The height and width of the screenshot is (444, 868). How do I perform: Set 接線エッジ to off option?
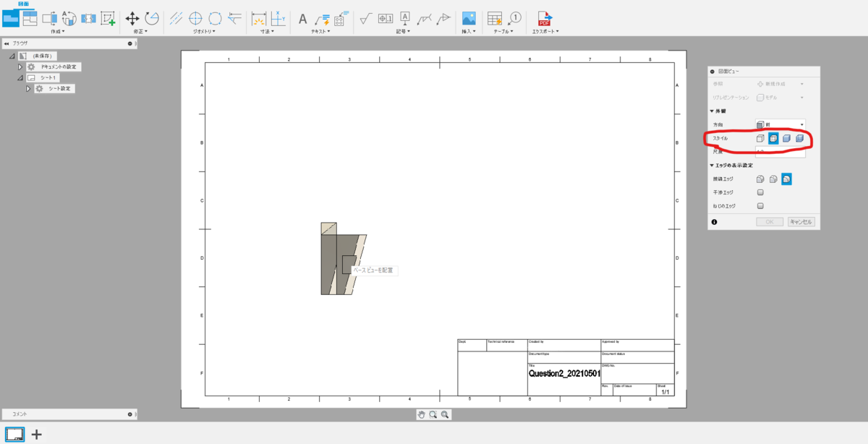786,179
